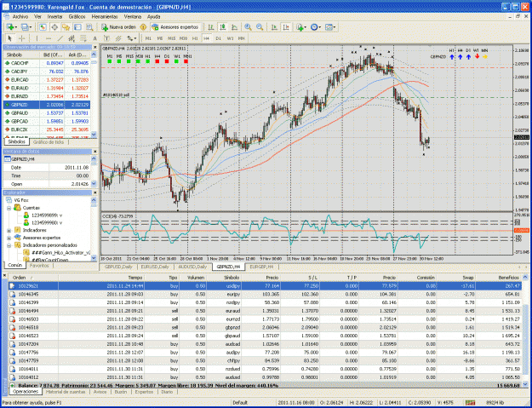Open the periods clock icon
This screenshot has height=408, width=532.
point(314,27)
